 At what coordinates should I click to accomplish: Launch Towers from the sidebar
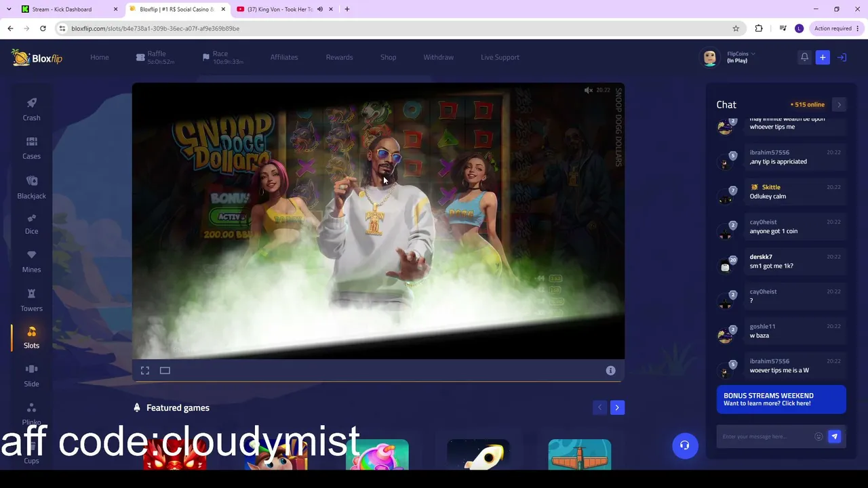click(31, 300)
